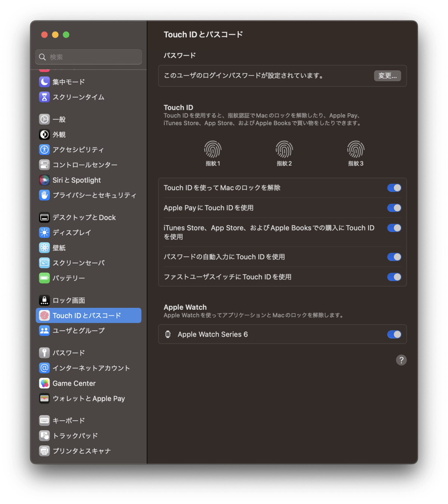The image size is (448, 504).
Task: Choose ウォレットと Apple Pay label
Action: point(89,399)
